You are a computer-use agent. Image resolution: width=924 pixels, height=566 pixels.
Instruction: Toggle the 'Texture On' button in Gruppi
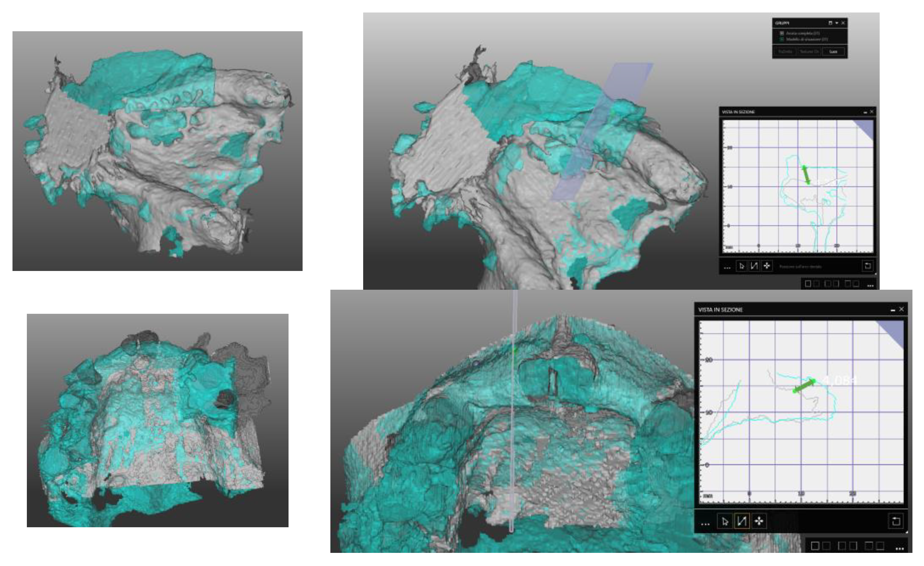(x=809, y=52)
